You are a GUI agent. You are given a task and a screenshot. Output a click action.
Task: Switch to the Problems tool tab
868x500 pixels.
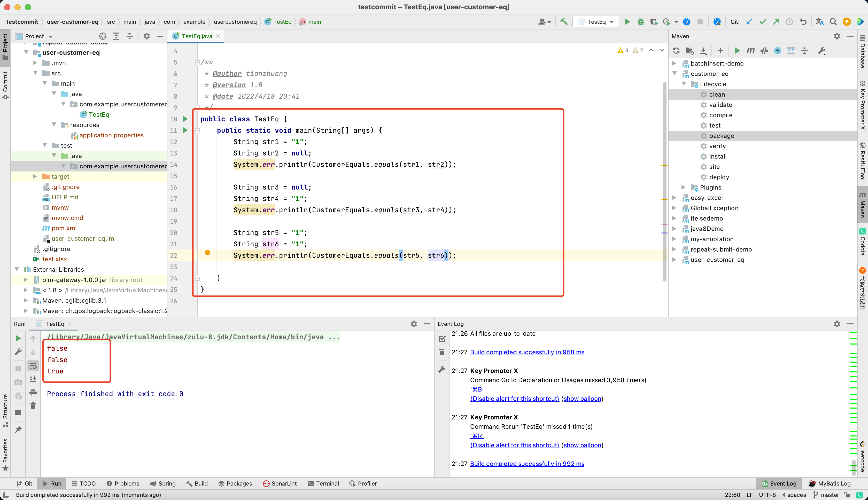point(123,483)
